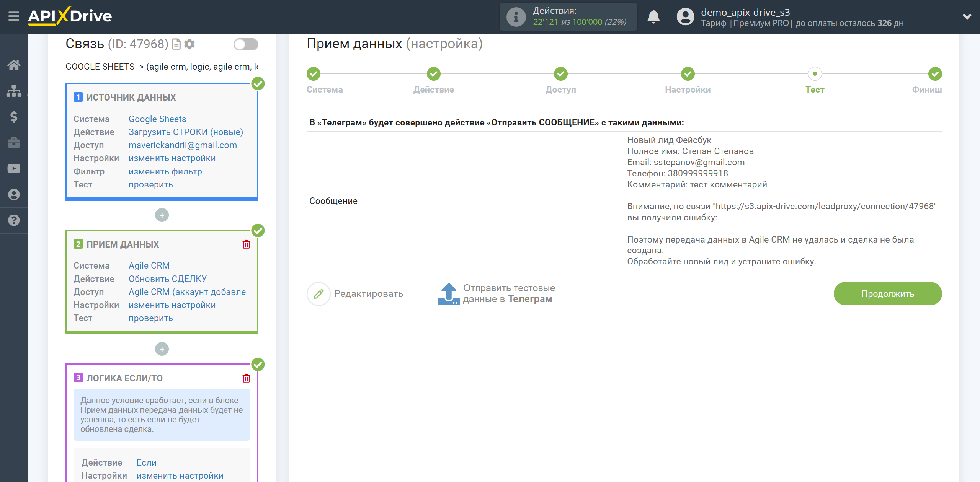Go to Действие step
Image resolution: width=980 pixels, height=482 pixels.
tap(434, 74)
